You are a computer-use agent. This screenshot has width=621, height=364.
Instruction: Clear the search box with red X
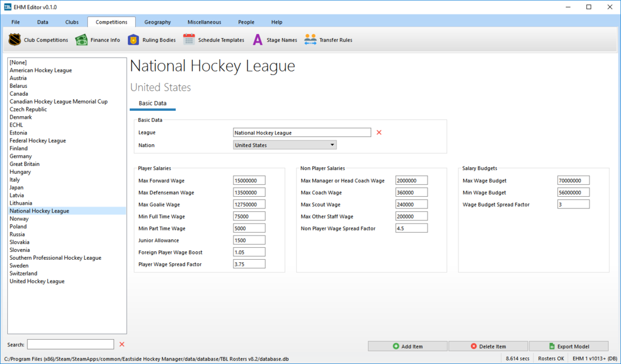(x=122, y=344)
